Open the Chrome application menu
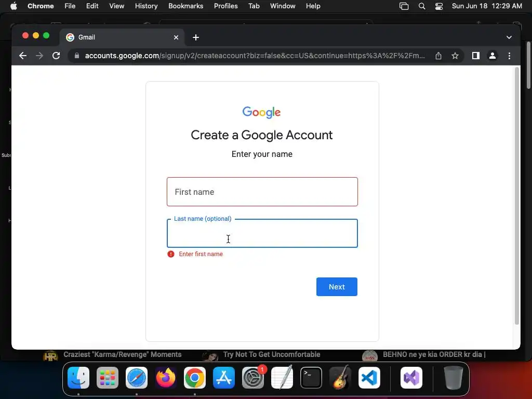The width and height of the screenshot is (532, 399). click(41, 6)
